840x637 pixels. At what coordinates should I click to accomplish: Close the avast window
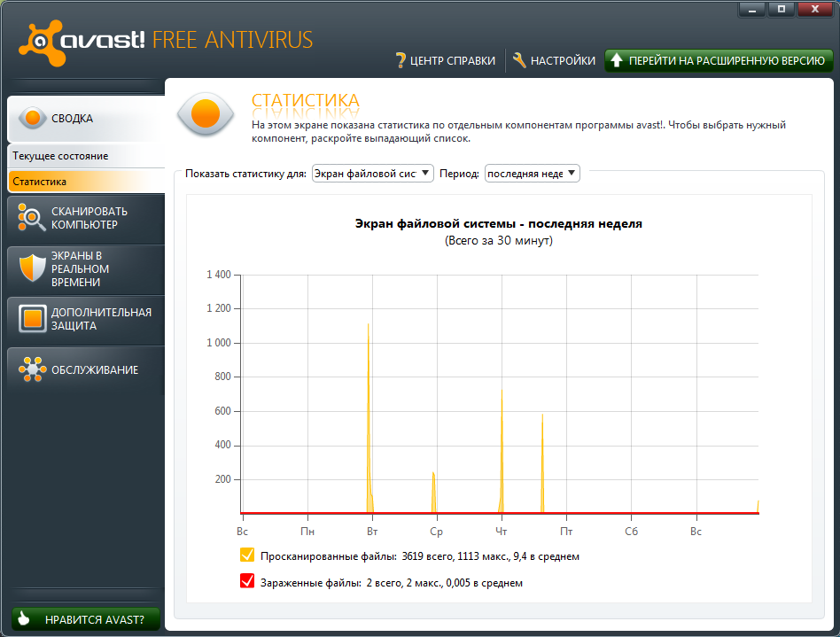click(x=815, y=9)
